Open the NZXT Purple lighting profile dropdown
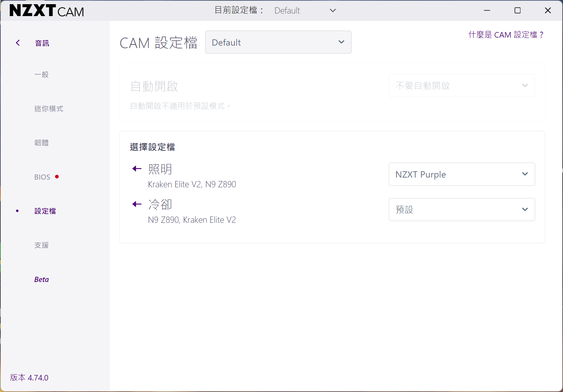Screen dimensions: 563x392 462,174
